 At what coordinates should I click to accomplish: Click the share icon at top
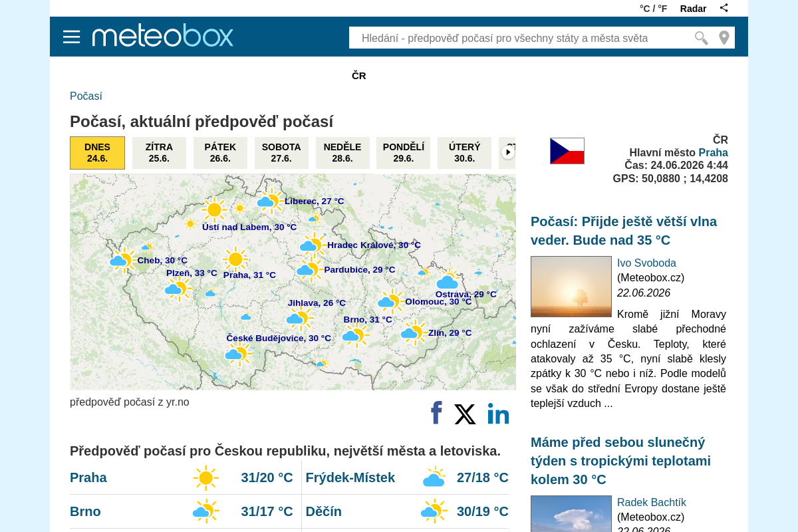pyautogui.click(x=724, y=8)
